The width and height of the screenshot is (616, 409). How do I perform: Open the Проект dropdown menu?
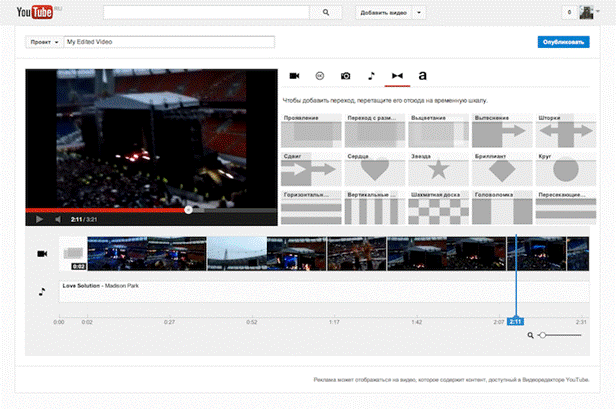[44, 42]
